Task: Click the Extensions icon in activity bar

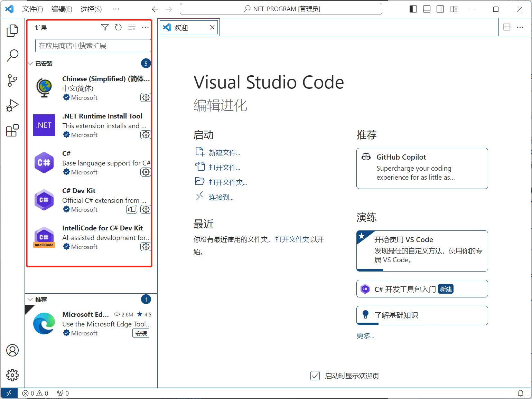Action: tap(12, 131)
